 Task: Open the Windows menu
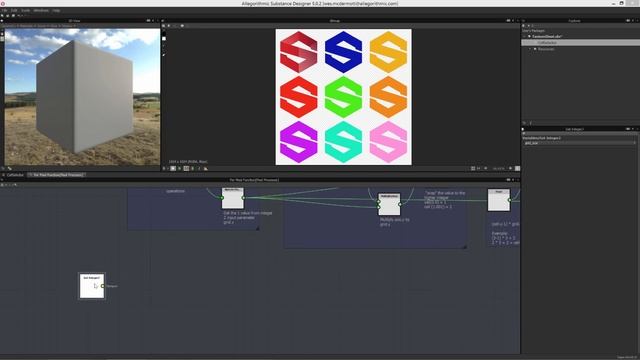pos(41,10)
